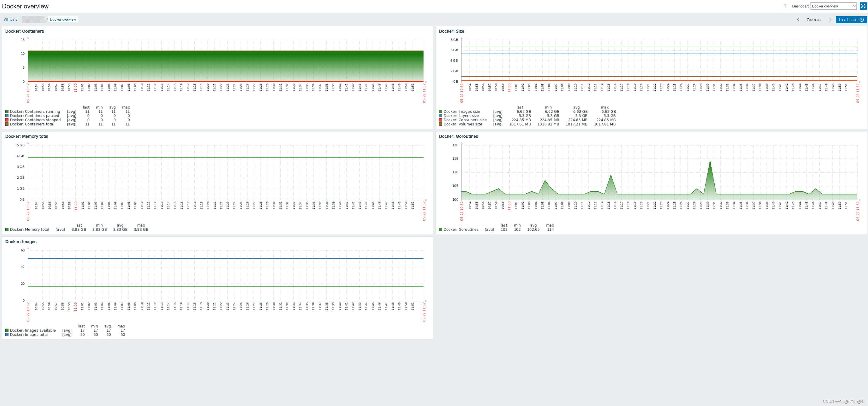Click 'Docker: Containers stopped' legend label
Image resolution: width=868 pixels, height=406 pixels.
pyautogui.click(x=35, y=120)
